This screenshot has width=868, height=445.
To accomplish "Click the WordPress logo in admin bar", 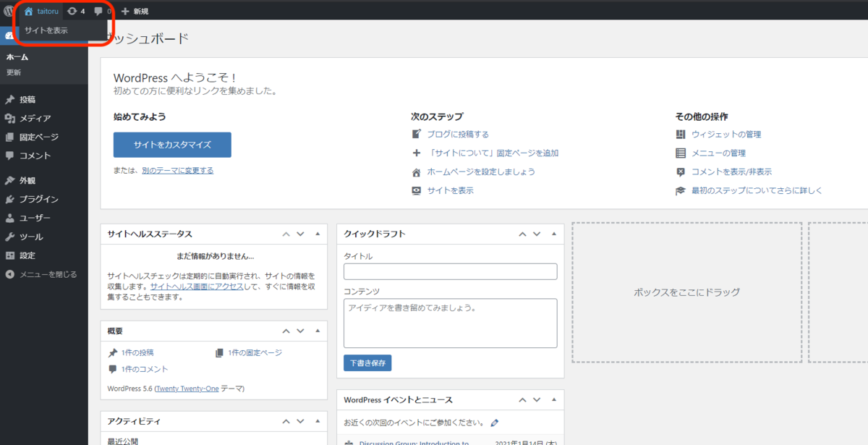I will coord(8,11).
